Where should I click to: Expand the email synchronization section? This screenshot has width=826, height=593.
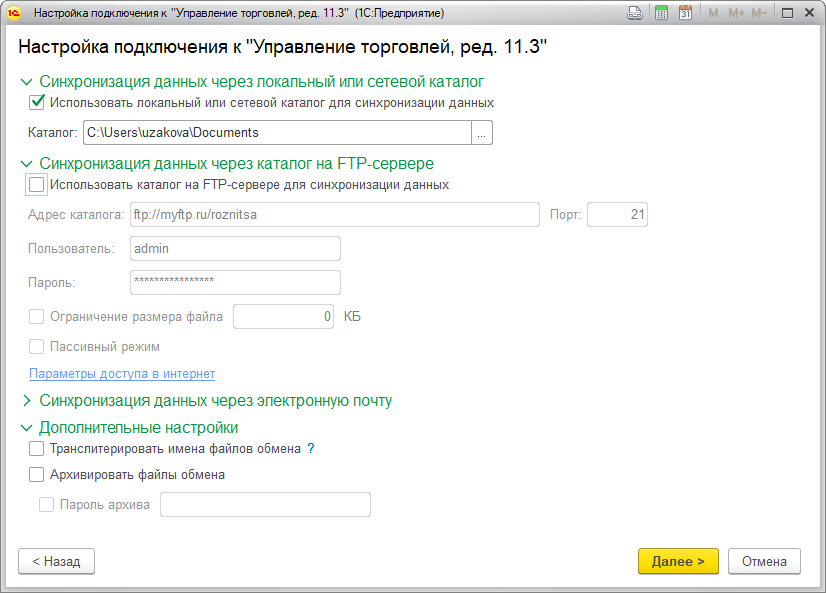(26, 401)
